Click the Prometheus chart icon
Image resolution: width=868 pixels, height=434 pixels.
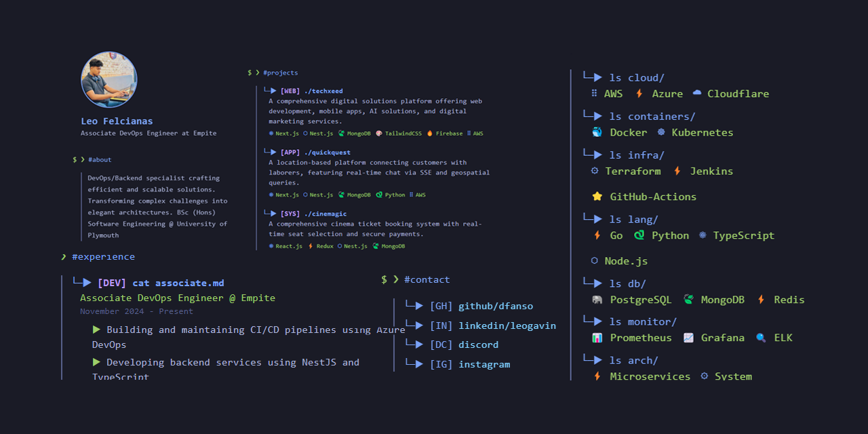[x=597, y=338]
